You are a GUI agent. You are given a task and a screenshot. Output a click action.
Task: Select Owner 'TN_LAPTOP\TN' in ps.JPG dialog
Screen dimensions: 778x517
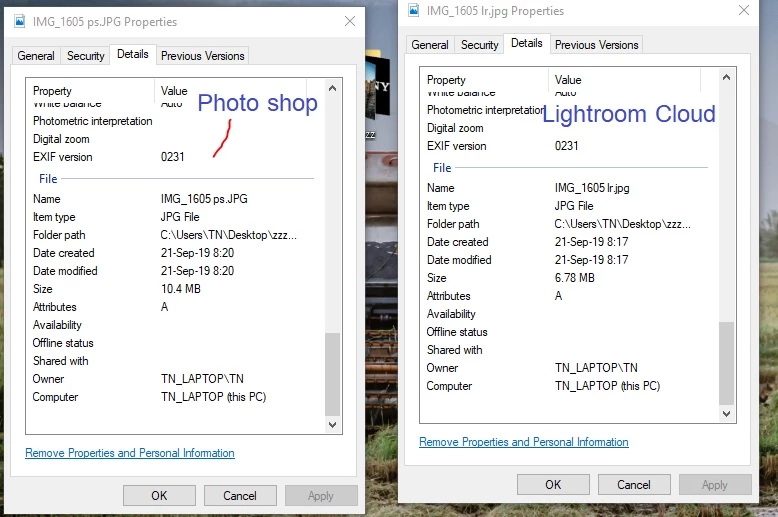point(202,379)
